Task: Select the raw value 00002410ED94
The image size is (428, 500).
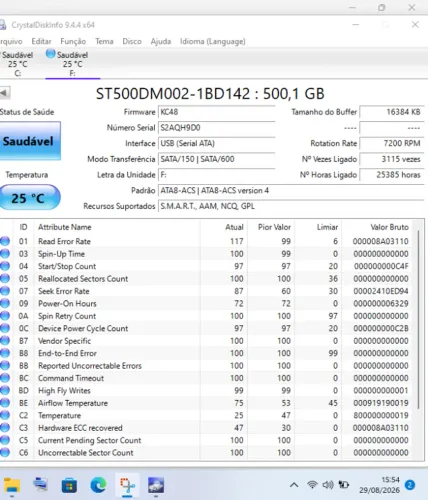Action: click(381, 291)
